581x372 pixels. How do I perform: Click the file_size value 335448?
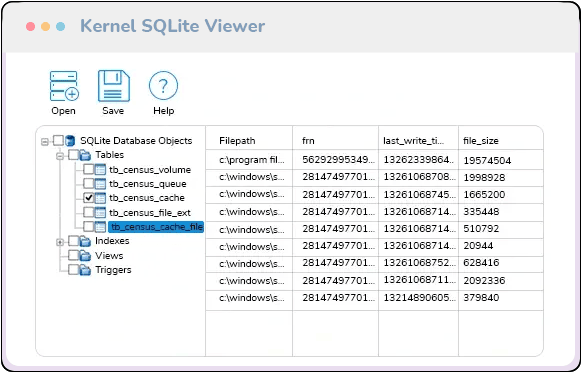click(x=481, y=212)
